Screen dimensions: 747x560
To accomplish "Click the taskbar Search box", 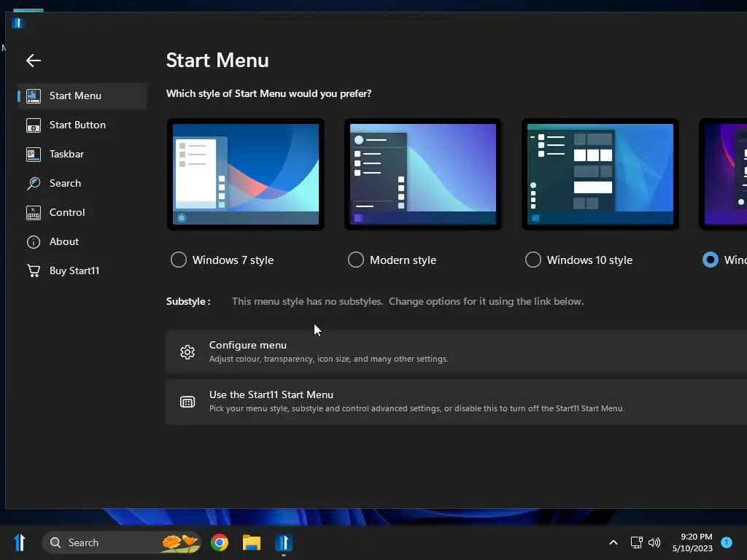I will point(122,542).
